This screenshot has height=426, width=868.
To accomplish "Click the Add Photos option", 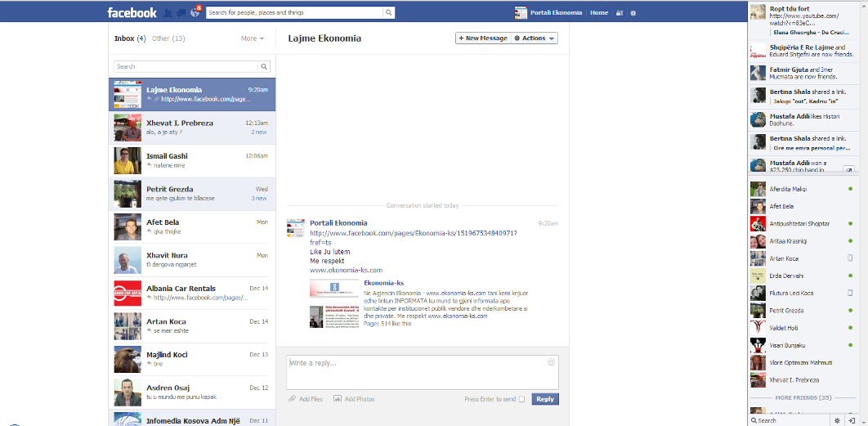I will 354,399.
